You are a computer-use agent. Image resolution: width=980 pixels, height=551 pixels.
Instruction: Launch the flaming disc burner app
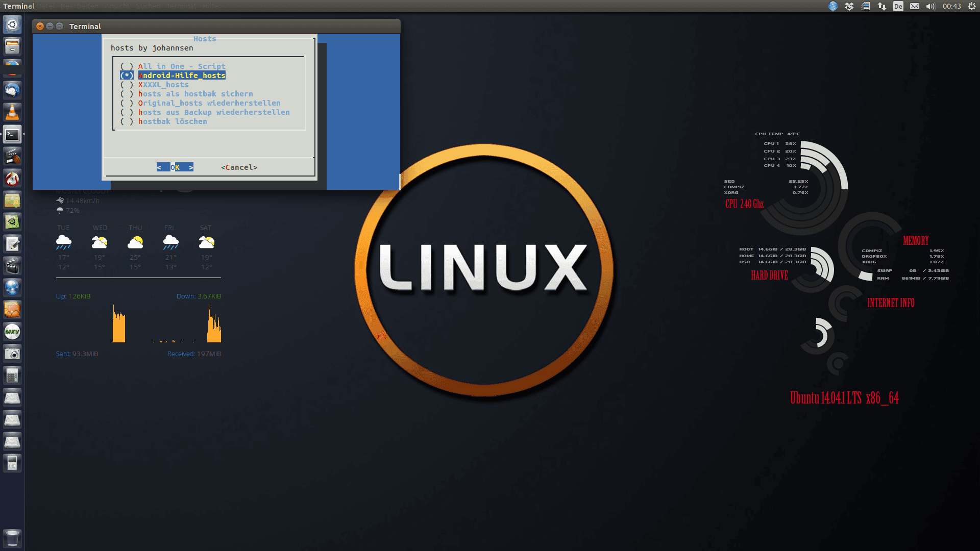pos(12,178)
